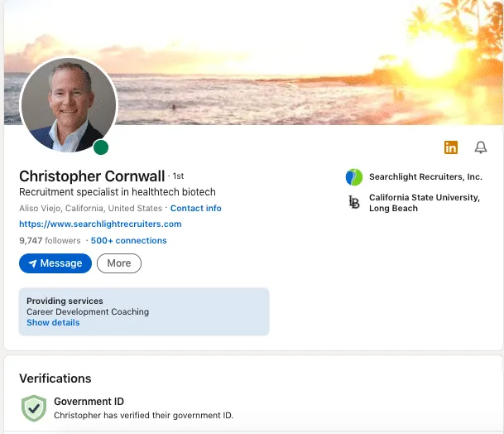Click 'Christopher has verified their government ID' text
Viewport: 504px width, 434px height.
(x=144, y=415)
